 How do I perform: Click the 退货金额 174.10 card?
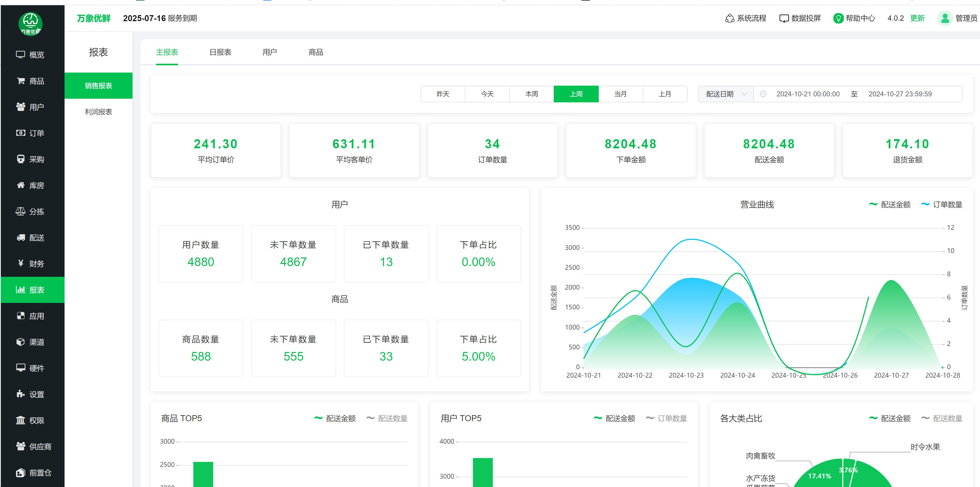point(908,150)
